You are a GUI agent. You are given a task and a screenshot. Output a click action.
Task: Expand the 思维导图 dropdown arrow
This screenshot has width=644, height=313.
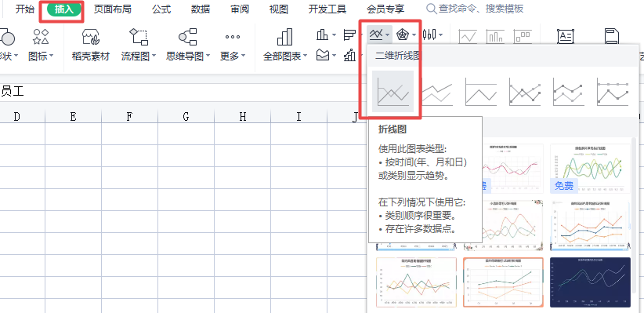click(x=208, y=56)
